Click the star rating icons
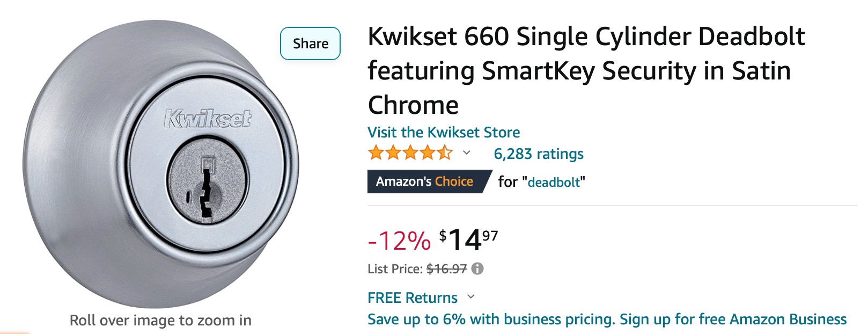Screen dimensions: 868x334 pos(410,153)
